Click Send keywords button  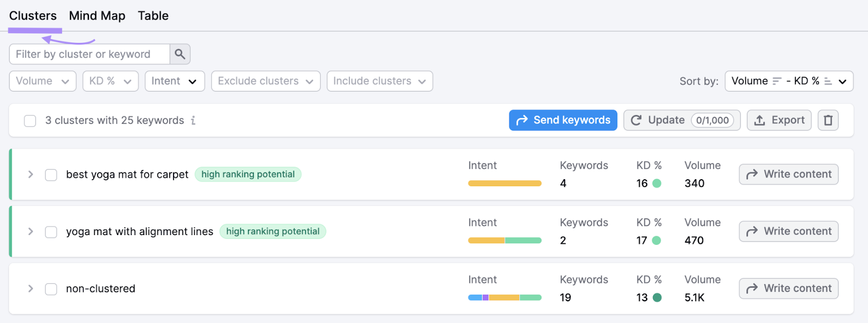click(x=563, y=120)
